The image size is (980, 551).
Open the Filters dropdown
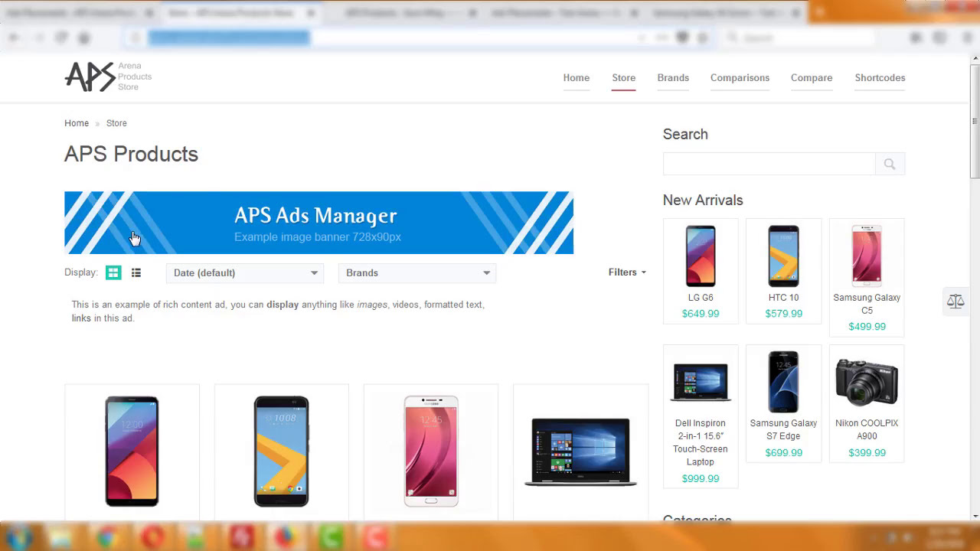[626, 272]
